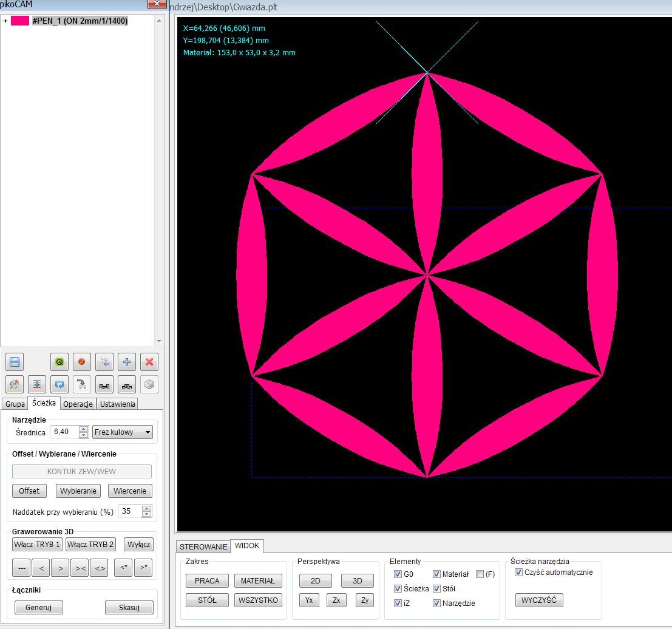Image resolution: width=672 pixels, height=629 pixels.
Task: Open the Frez kulowy tool type dropdown
Action: point(123,432)
